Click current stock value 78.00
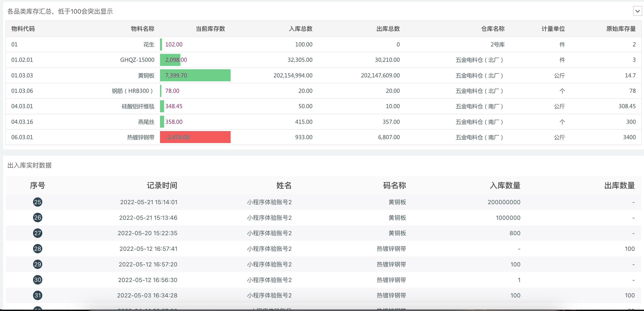This screenshot has height=311, width=644. coord(172,91)
